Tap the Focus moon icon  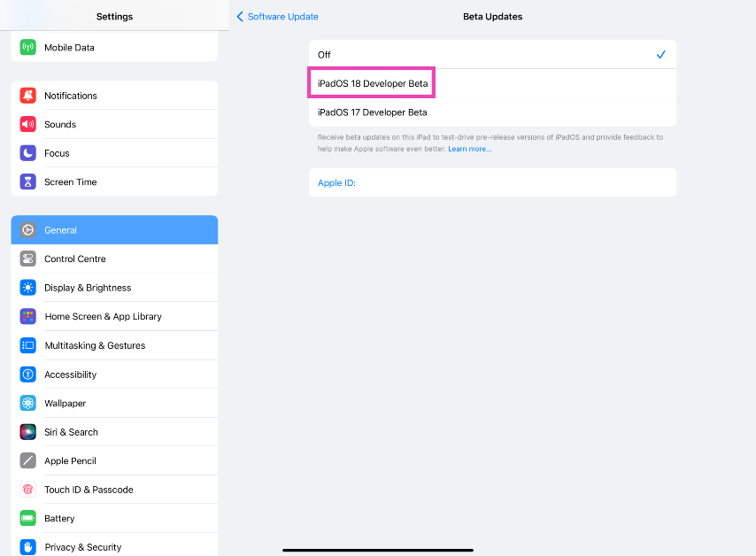click(x=28, y=153)
